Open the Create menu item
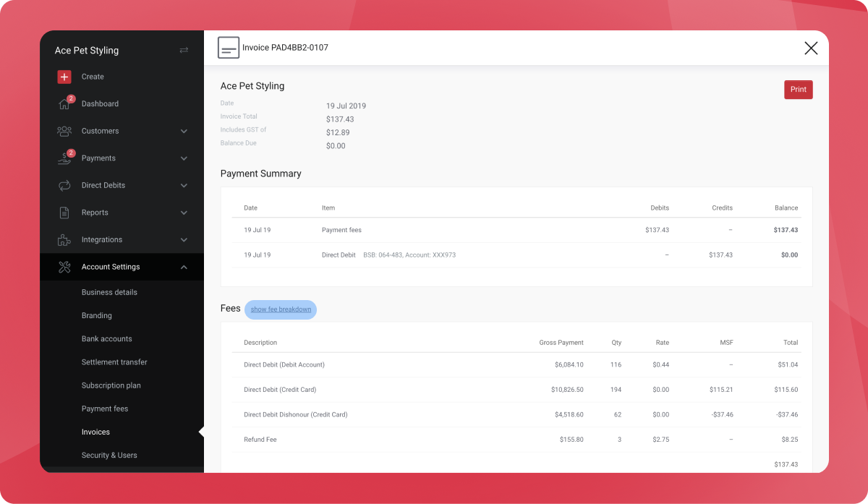This screenshot has width=868, height=504. [x=93, y=77]
